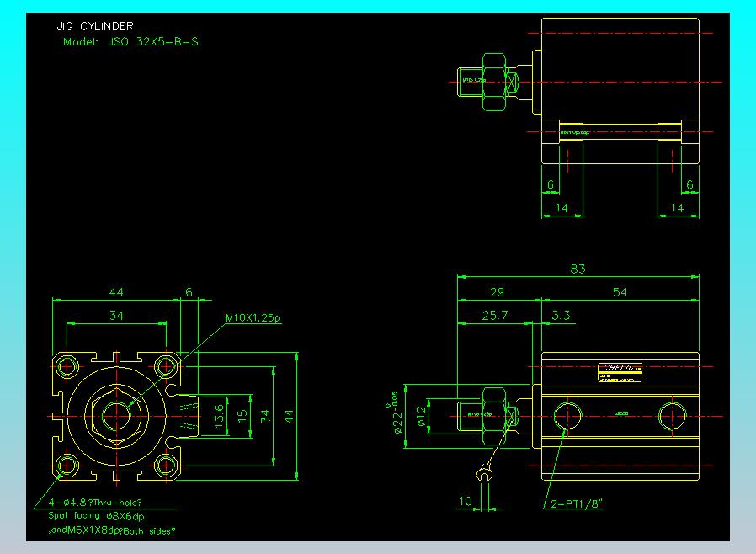Click the bottom-right mounting hole in the front view

(x=166, y=465)
